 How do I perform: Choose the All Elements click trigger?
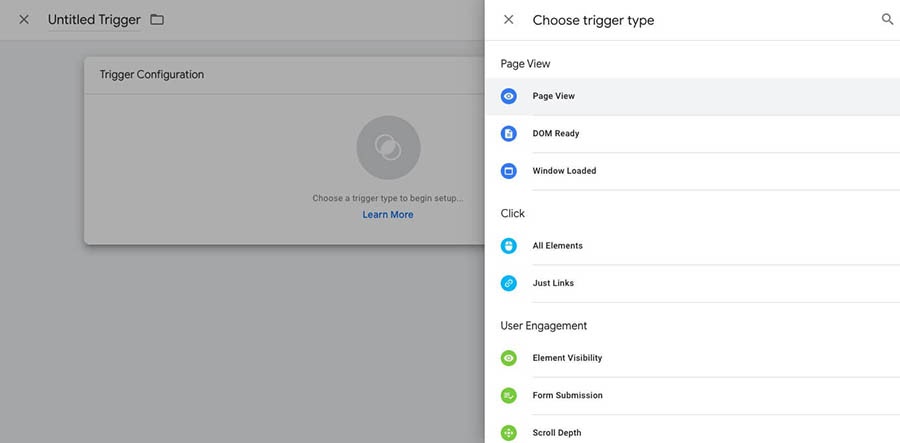tap(693, 246)
